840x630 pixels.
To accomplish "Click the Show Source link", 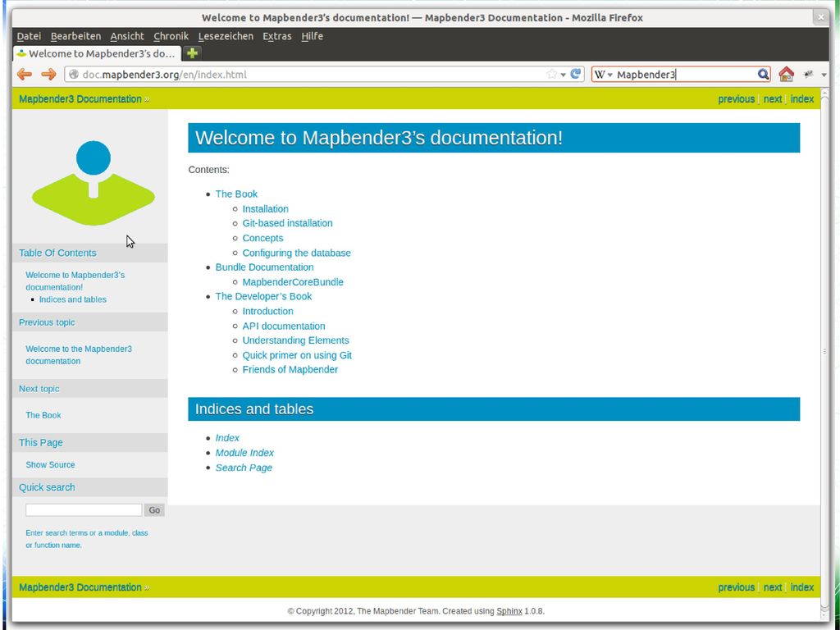I will (x=50, y=465).
